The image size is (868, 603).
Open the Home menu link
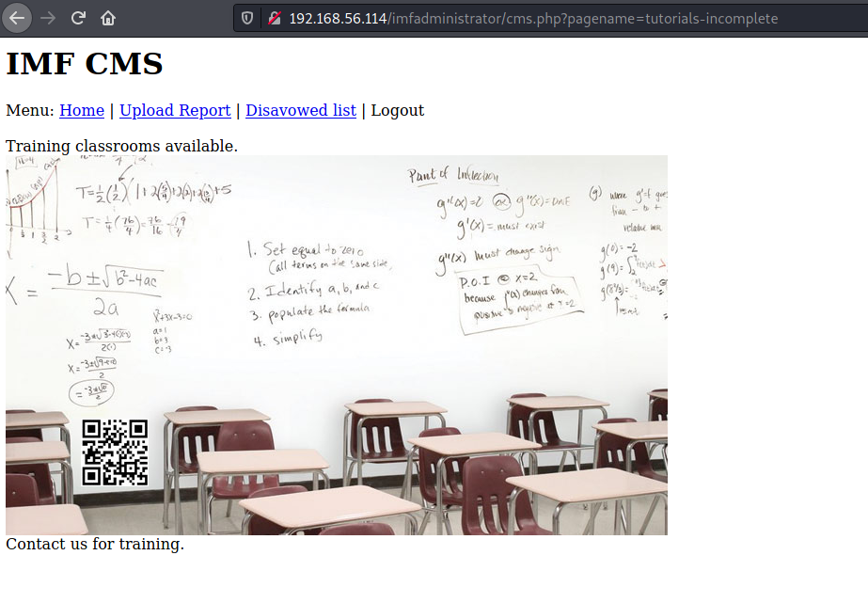click(x=82, y=110)
